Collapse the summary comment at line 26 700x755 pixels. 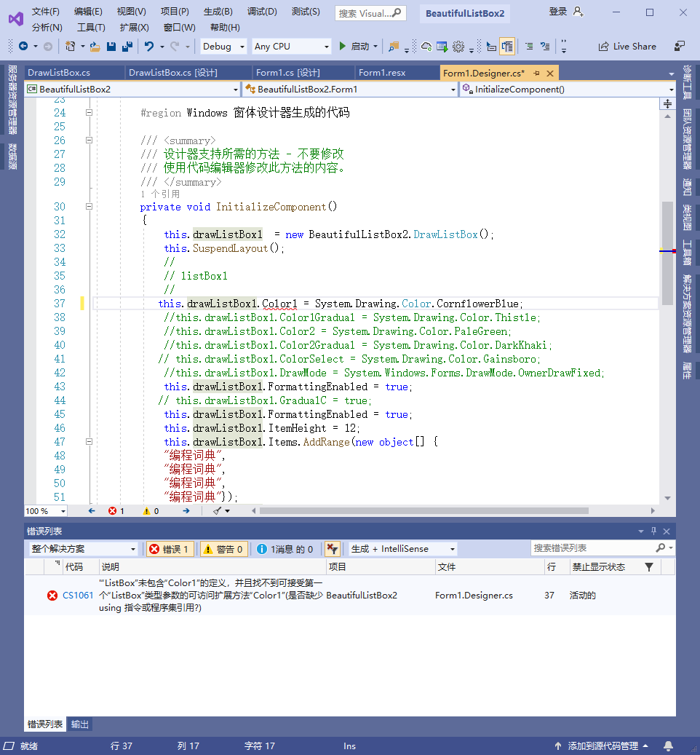pos(89,141)
